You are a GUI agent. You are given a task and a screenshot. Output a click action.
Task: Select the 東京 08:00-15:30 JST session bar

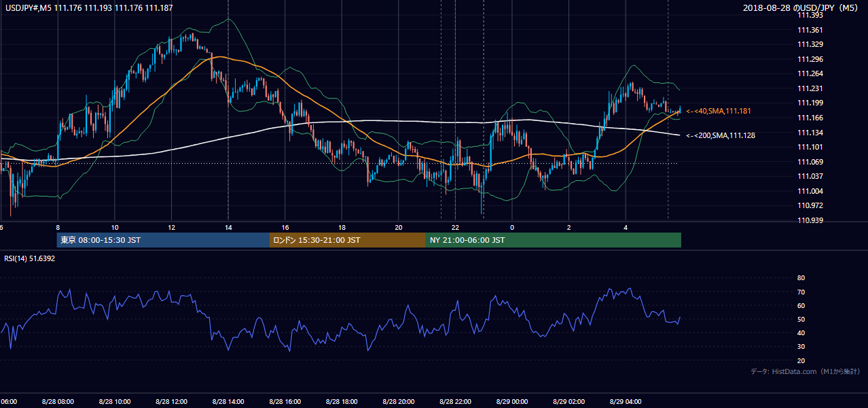click(x=163, y=240)
